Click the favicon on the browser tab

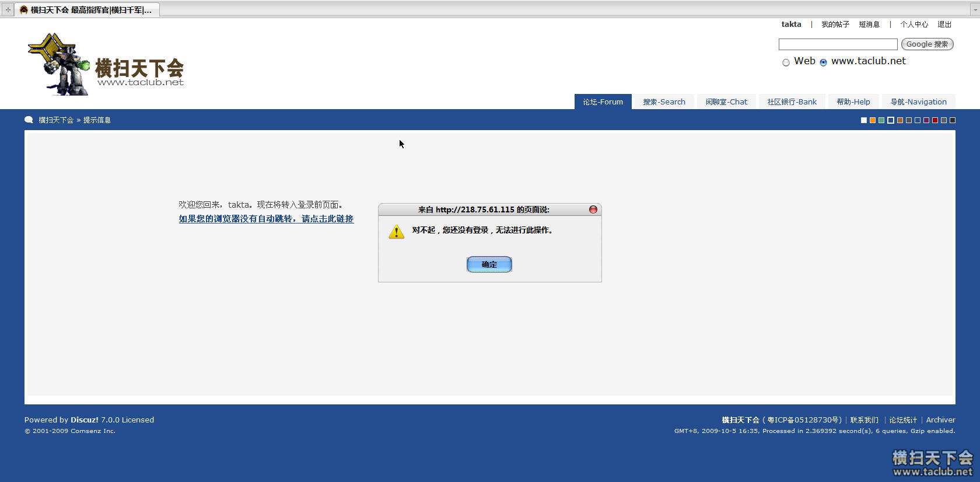24,10
